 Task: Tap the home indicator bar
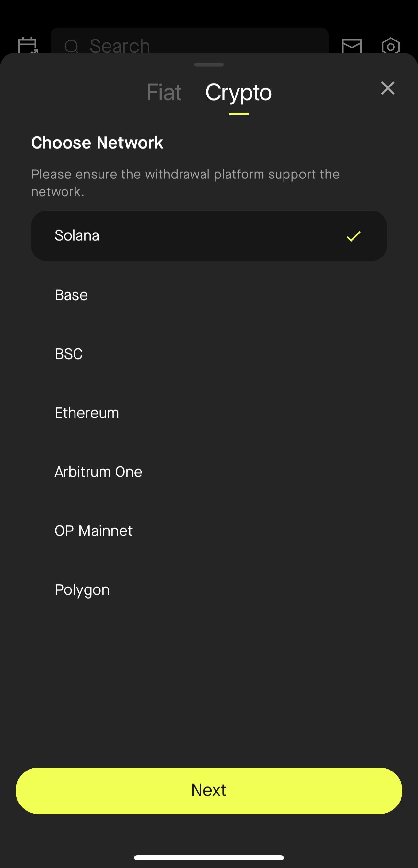click(x=209, y=858)
